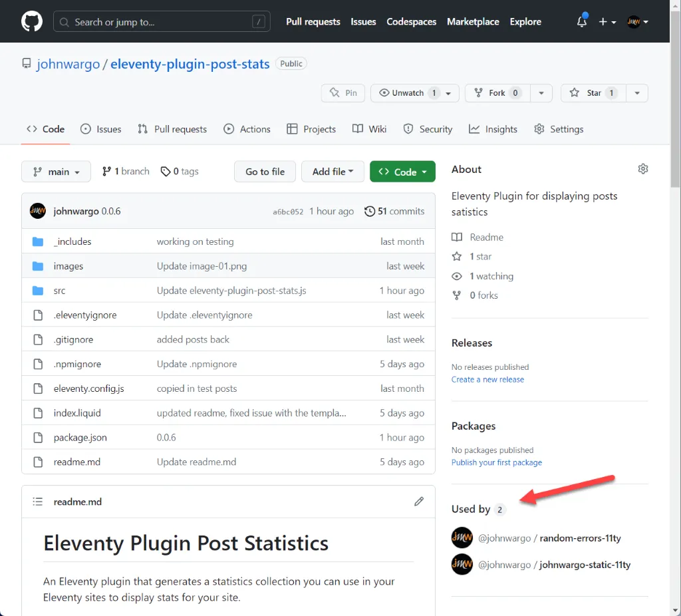681x616 pixels.
Task: Jump to Readme from About section
Action: tap(477, 237)
